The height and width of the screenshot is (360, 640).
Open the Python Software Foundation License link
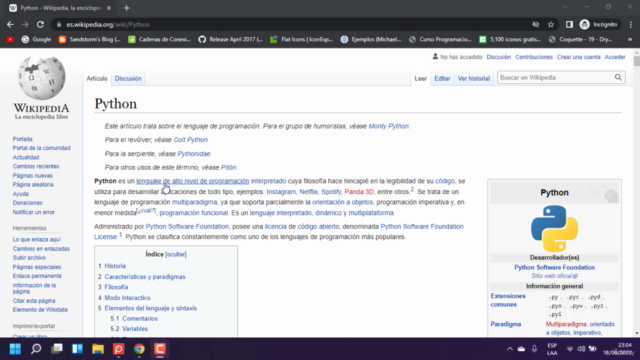[422, 226]
